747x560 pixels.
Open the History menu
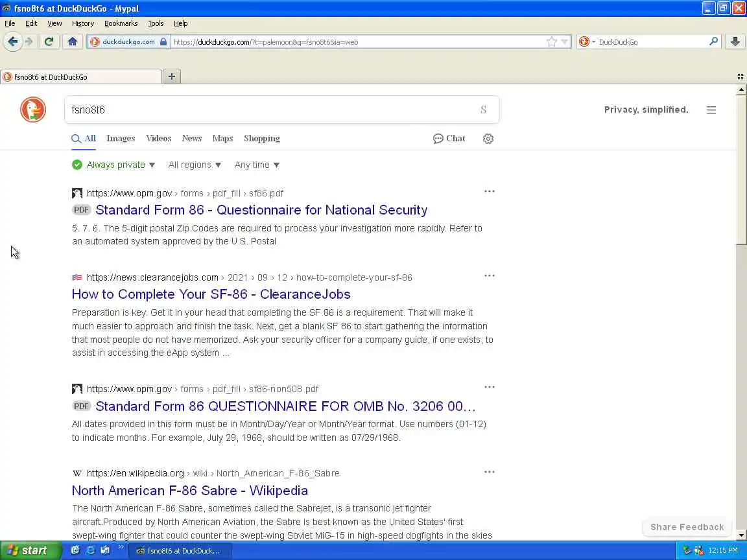[x=83, y=23]
